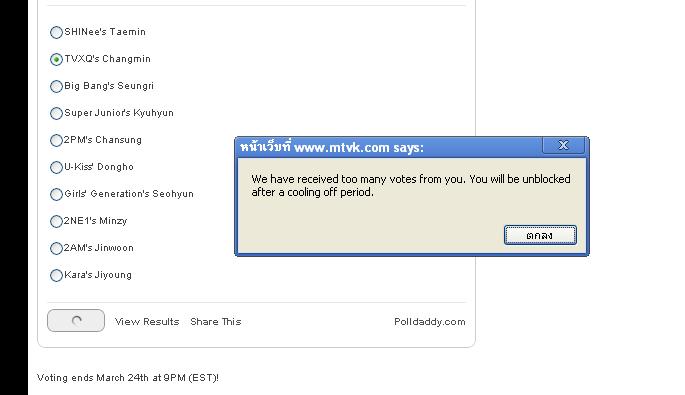
Task: Select SHINee's Taemin radio option
Action: [x=56, y=32]
